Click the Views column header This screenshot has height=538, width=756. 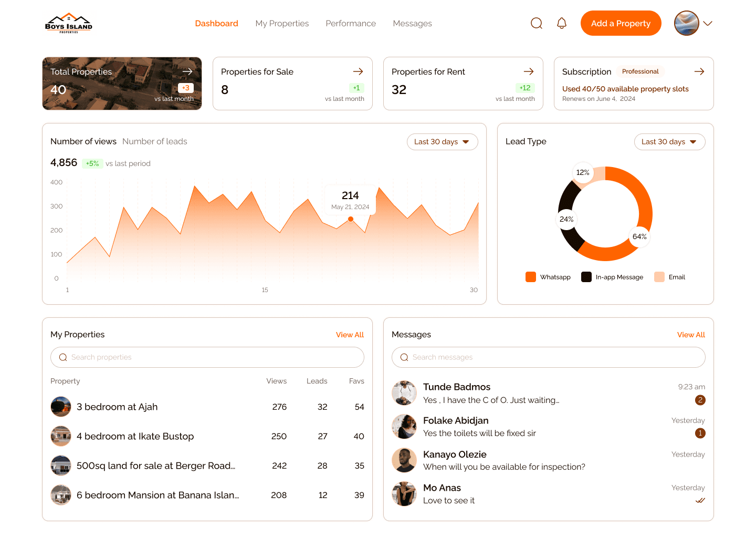[277, 381]
